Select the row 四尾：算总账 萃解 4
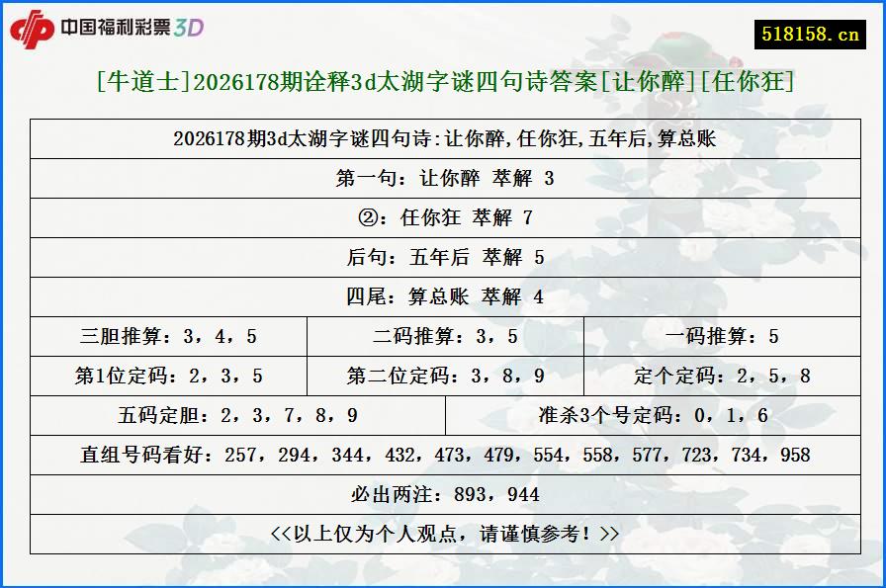 [x=445, y=297]
